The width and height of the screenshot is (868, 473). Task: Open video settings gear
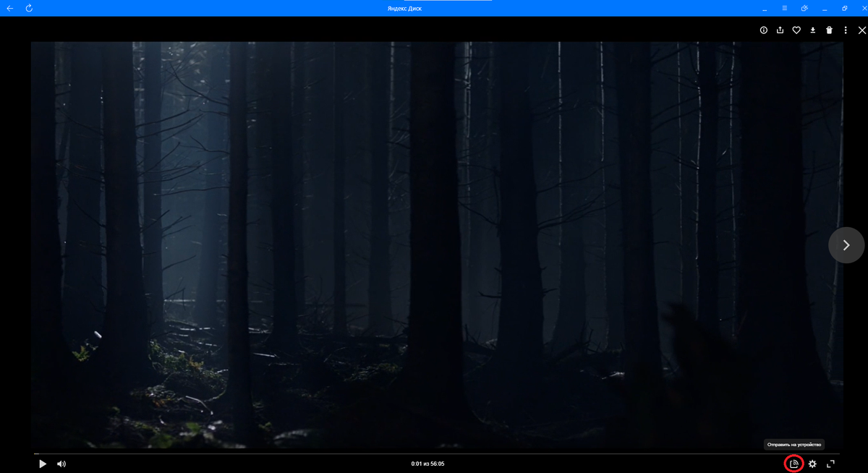[812, 464]
